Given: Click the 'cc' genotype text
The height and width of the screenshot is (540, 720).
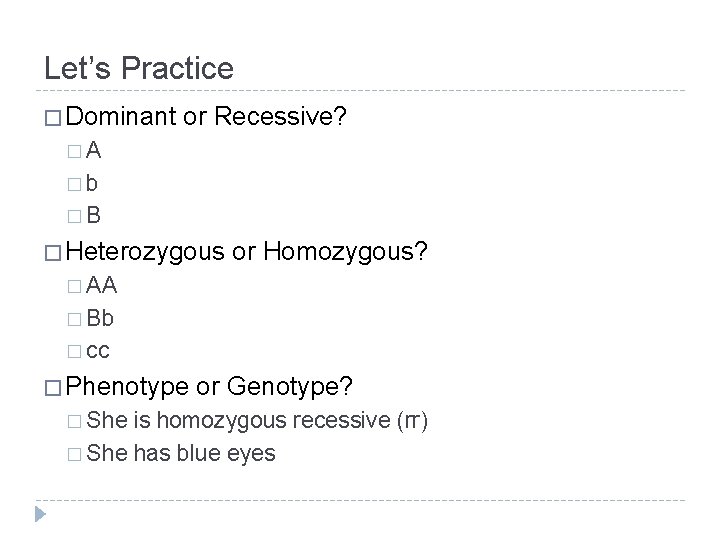Looking at the screenshot, I should tap(98, 352).
